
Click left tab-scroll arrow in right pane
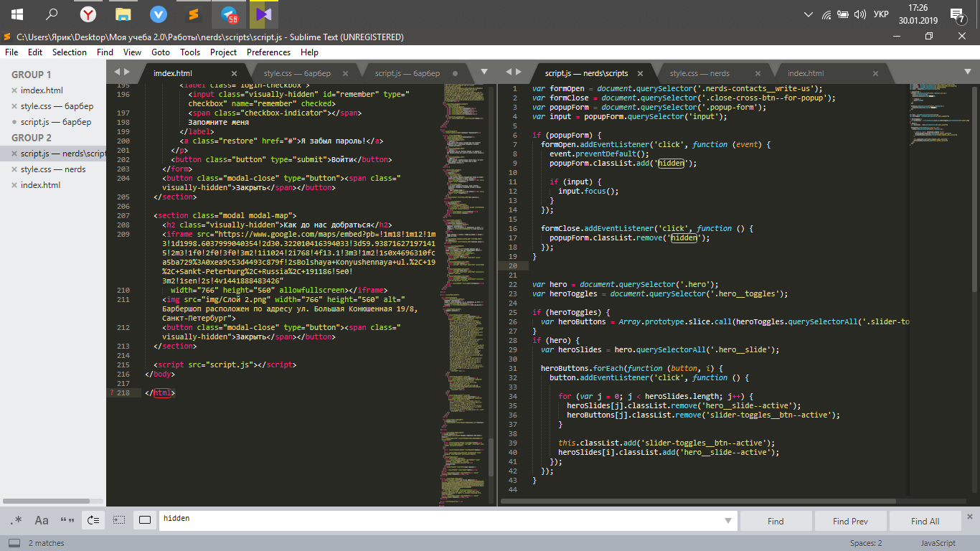(509, 72)
